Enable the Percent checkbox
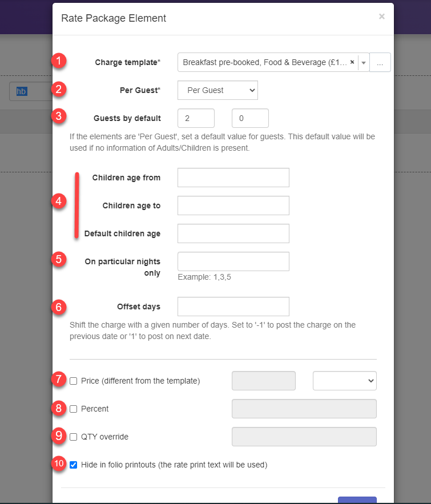Image resolution: width=431 pixels, height=504 pixels. coord(73,409)
